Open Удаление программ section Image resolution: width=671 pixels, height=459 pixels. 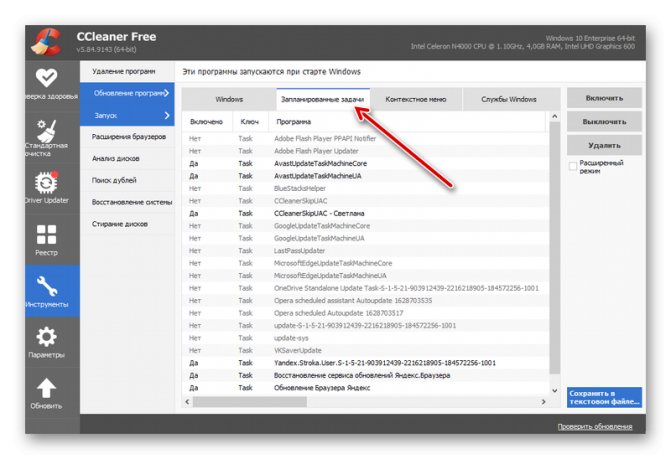tap(127, 71)
